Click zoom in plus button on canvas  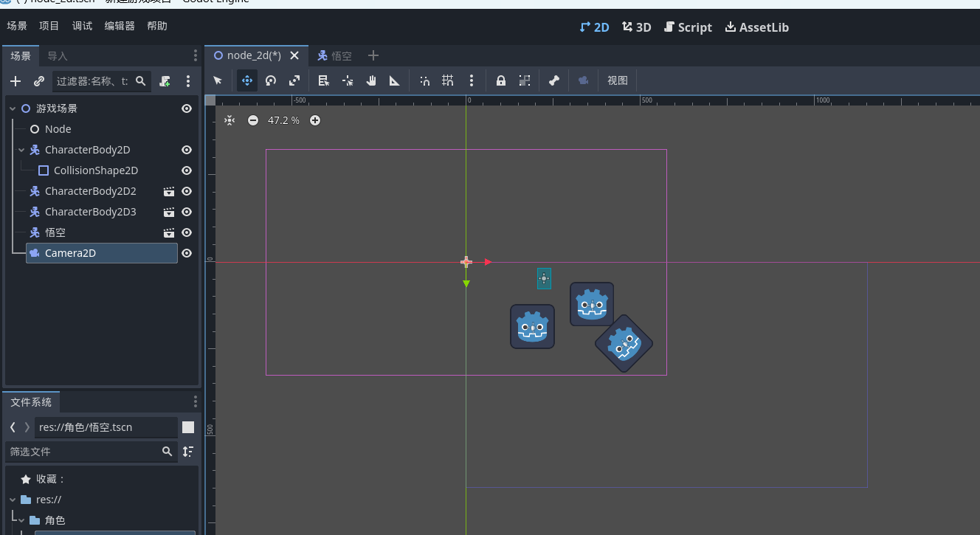click(315, 120)
